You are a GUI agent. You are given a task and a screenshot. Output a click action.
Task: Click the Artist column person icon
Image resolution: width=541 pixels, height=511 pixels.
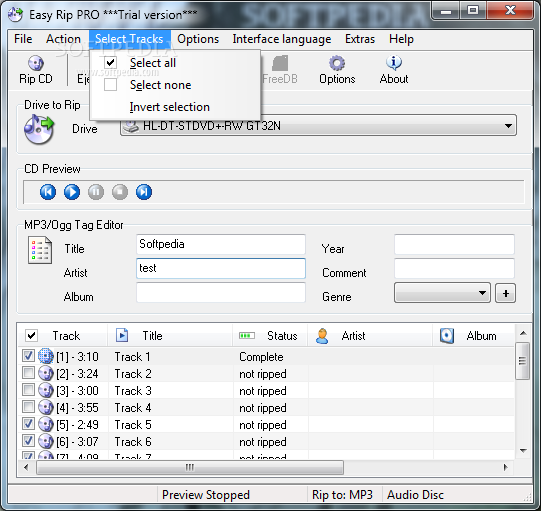(322, 336)
